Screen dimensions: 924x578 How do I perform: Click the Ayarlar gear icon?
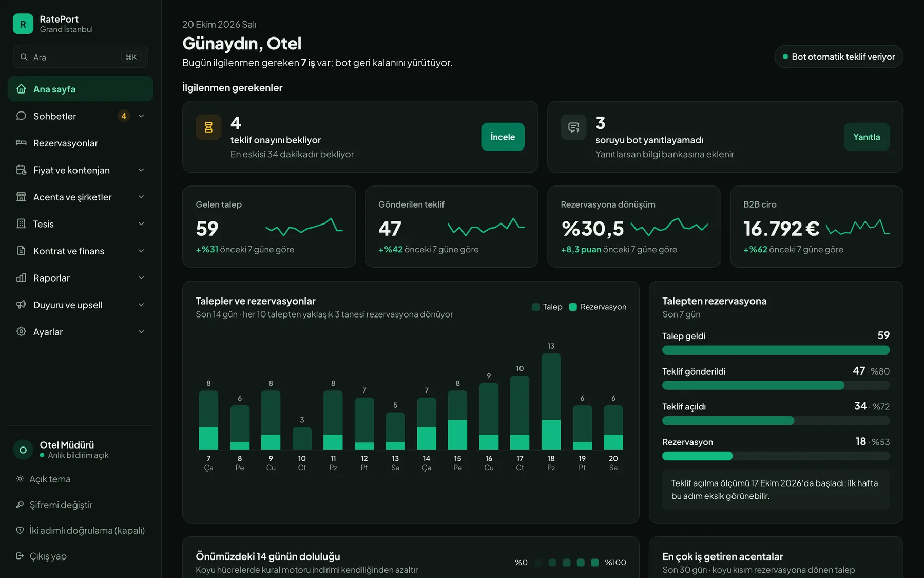tap(21, 331)
